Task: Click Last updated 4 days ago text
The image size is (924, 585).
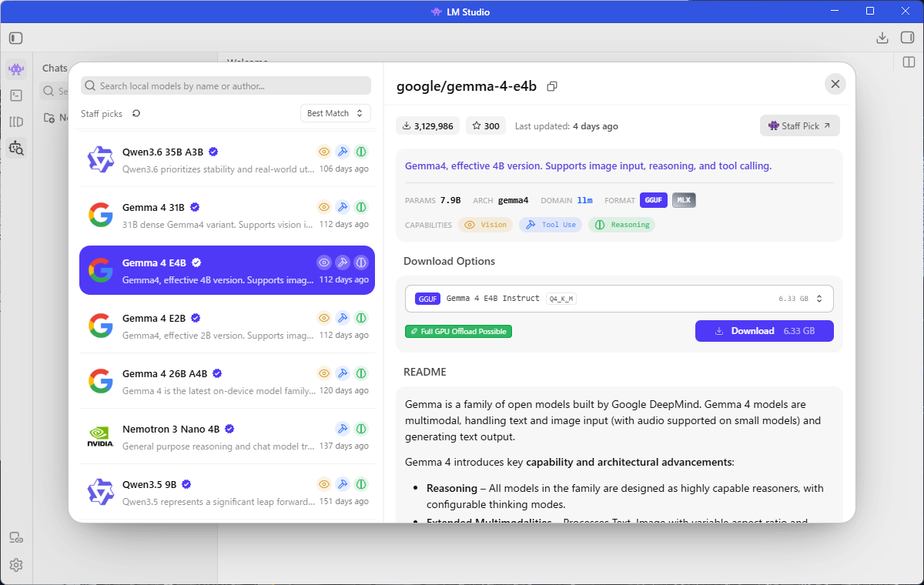Action: [x=566, y=126]
